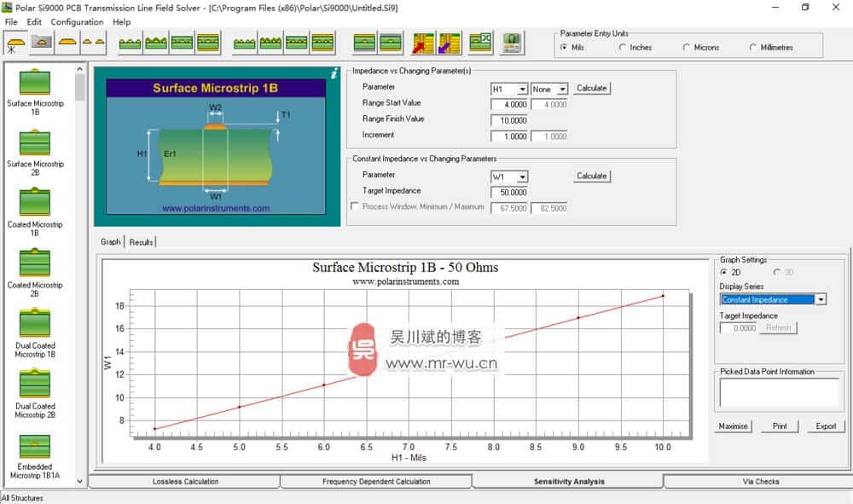Click Picked Data Point Information box
Screen dimensions: 853x504
click(779, 392)
